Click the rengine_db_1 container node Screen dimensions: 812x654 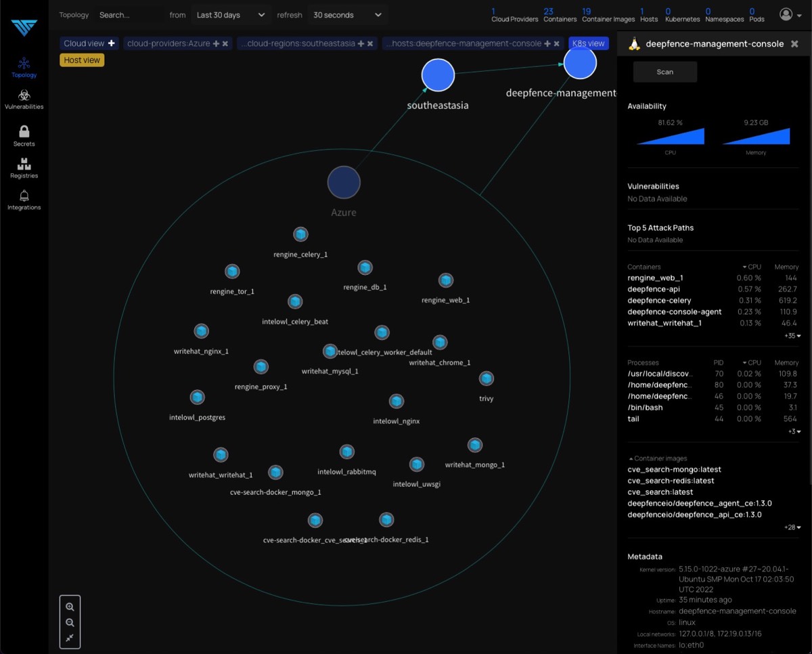[365, 267]
